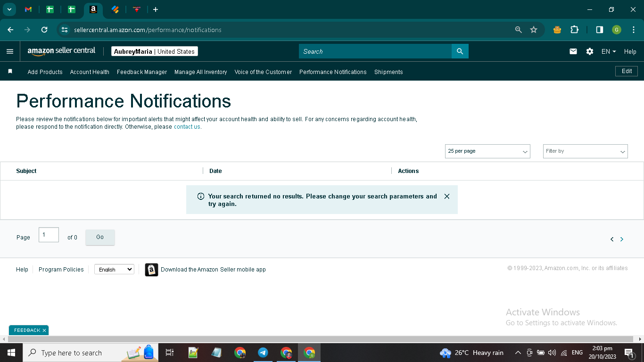This screenshot has width=644, height=362.
Task: Click the Go page button
Action: 100,237
